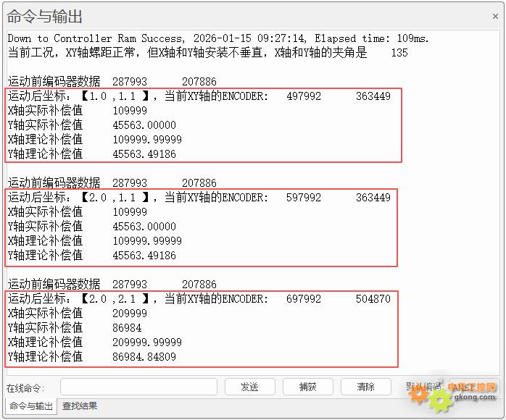Switch to the 查找结果 tab
This screenshot has width=506, height=420.
coord(80,406)
